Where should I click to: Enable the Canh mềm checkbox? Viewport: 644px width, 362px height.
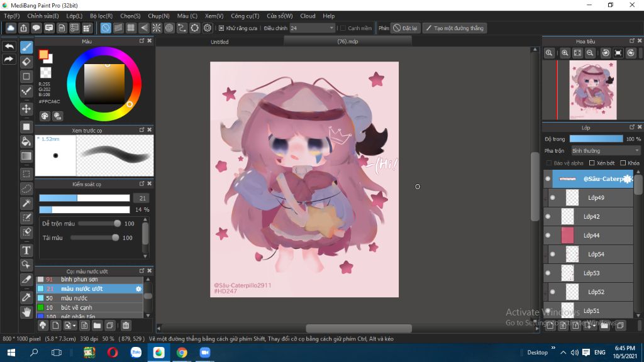[343, 28]
